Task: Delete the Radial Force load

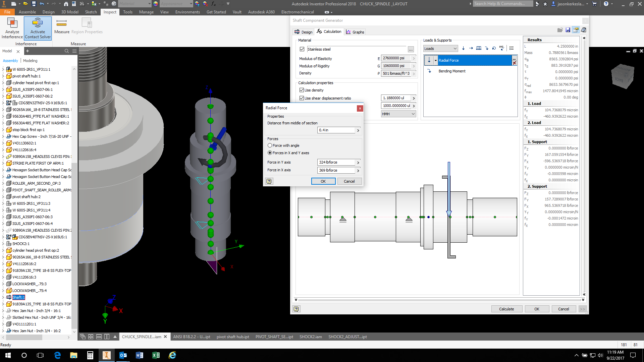Action: coord(514,63)
